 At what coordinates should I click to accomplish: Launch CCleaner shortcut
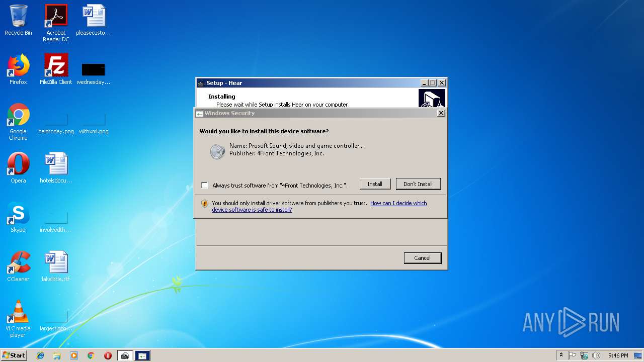coord(18,266)
